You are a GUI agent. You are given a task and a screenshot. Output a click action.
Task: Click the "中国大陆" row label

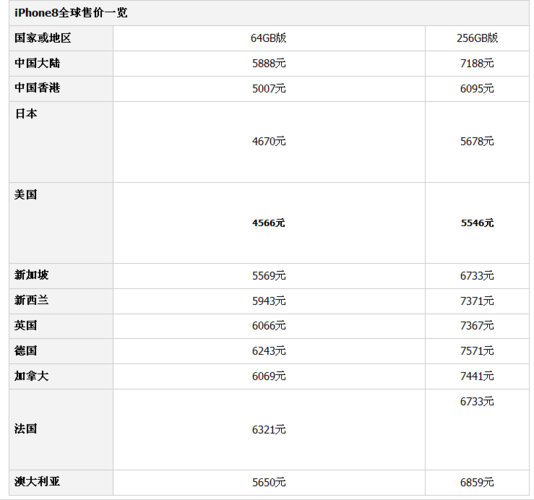click(37, 63)
